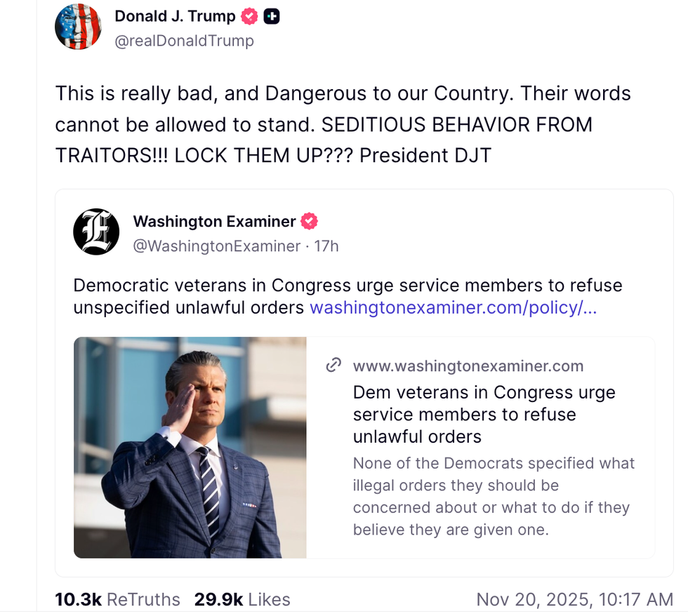Image resolution: width=688 pixels, height=616 pixels.
Task: Click the flag-painted profile avatar at the top
Action: pyautogui.click(x=78, y=27)
